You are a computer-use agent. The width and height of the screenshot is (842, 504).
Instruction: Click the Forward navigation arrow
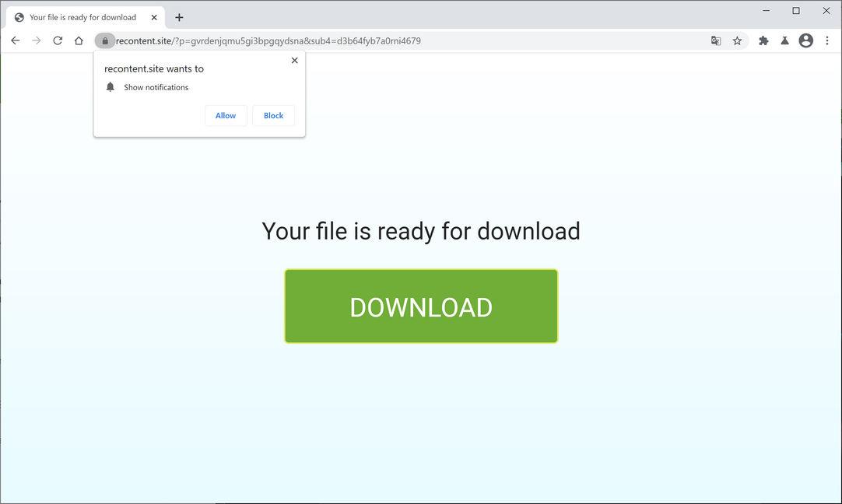pyautogui.click(x=36, y=40)
